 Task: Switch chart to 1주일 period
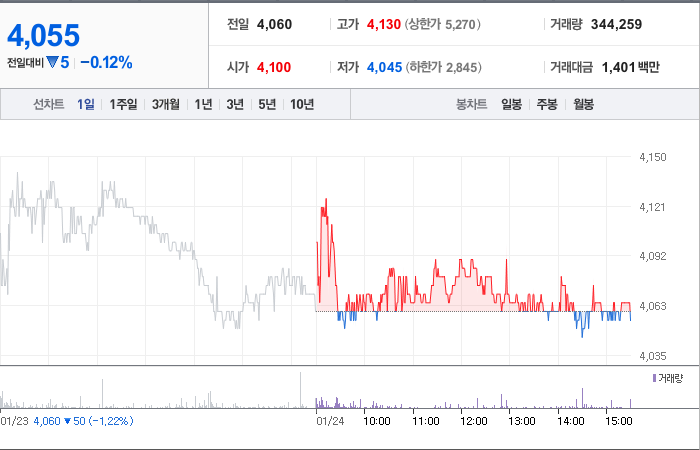(123, 104)
